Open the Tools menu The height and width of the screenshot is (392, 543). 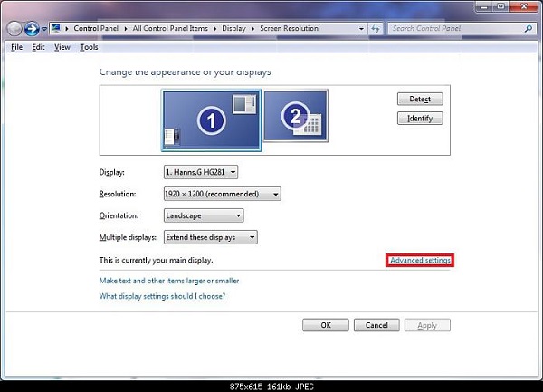(x=89, y=47)
